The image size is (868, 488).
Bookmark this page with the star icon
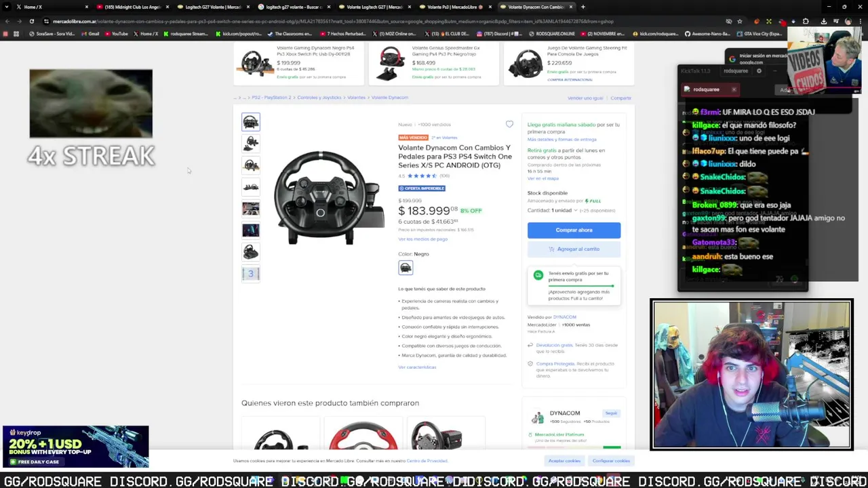pos(739,21)
